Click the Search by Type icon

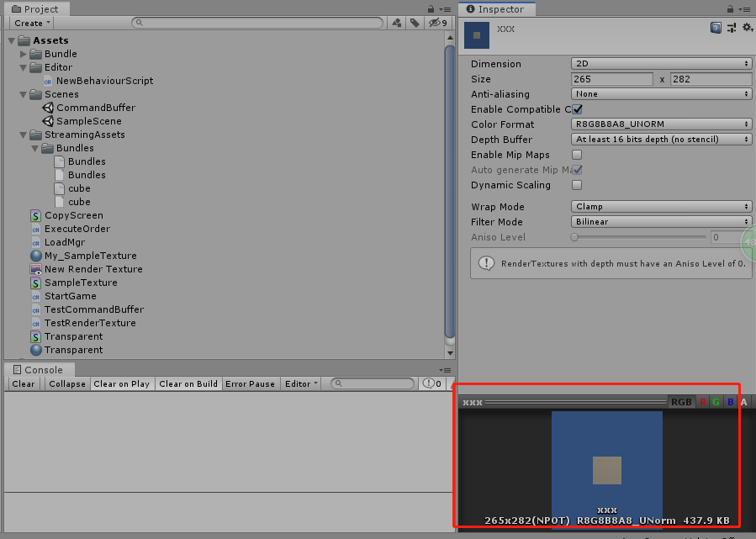click(x=396, y=23)
